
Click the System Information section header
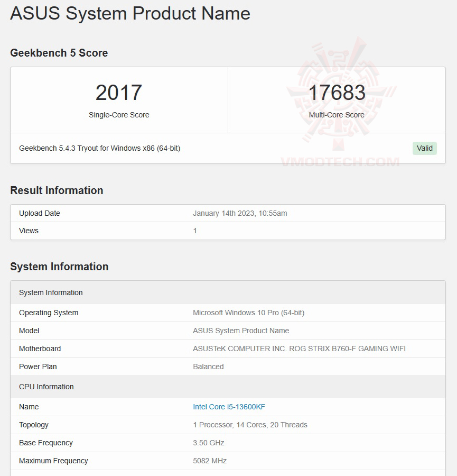coord(59,267)
